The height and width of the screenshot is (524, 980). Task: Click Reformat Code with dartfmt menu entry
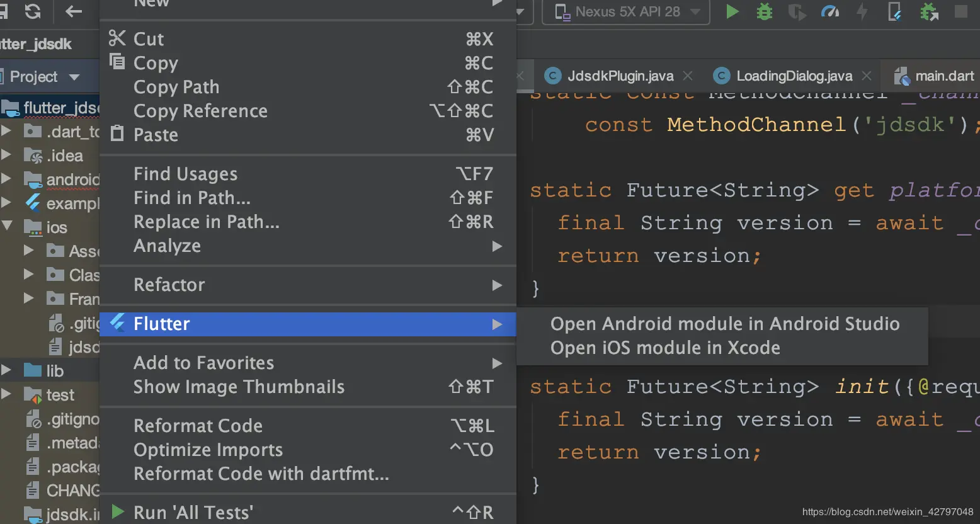pos(261,474)
